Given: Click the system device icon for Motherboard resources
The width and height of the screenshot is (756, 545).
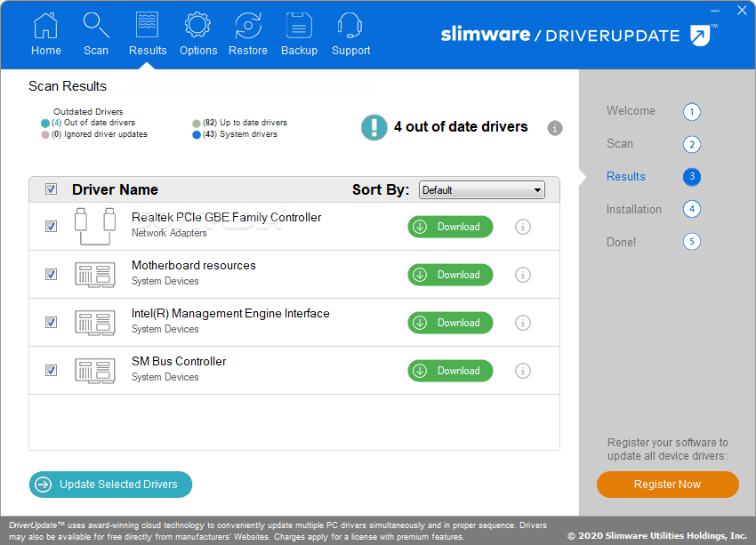Looking at the screenshot, I should pos(95,275).
